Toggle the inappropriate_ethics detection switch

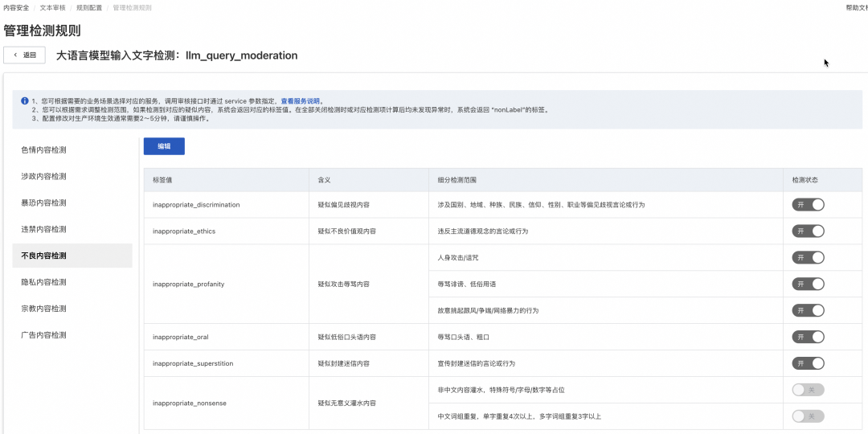(809, 231)
